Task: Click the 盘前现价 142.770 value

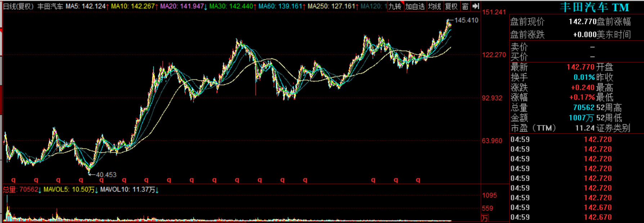Action: [x=582, y=22]
